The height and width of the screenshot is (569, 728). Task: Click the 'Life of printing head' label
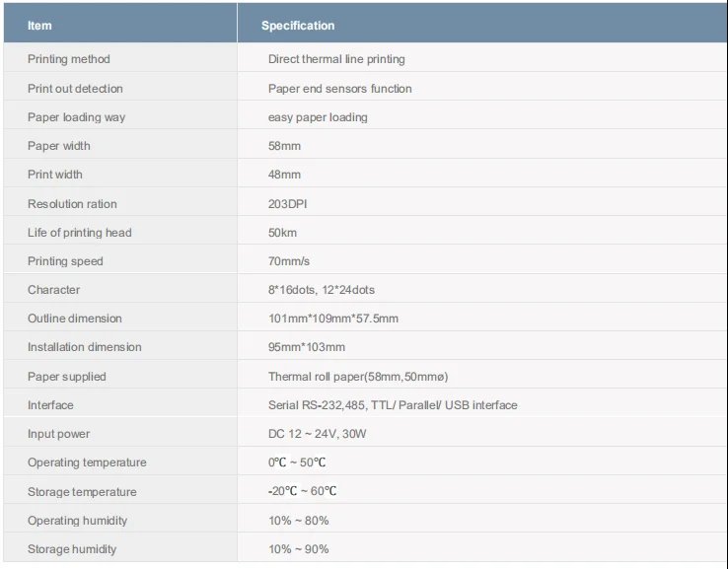(79, 233)
